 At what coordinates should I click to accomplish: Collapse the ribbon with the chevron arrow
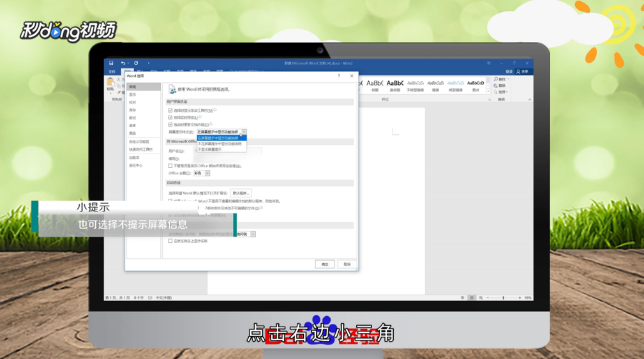[x=529, y=100]
